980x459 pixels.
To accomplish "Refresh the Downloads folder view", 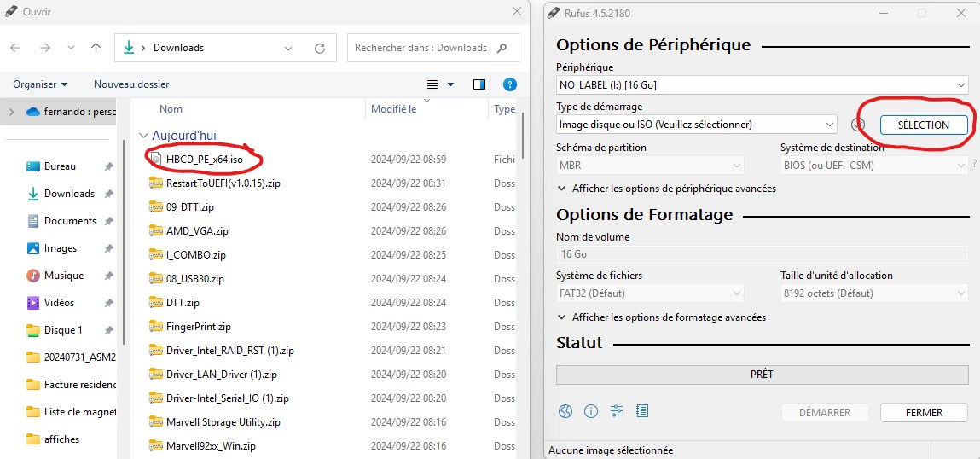I will tap(319, 48).
